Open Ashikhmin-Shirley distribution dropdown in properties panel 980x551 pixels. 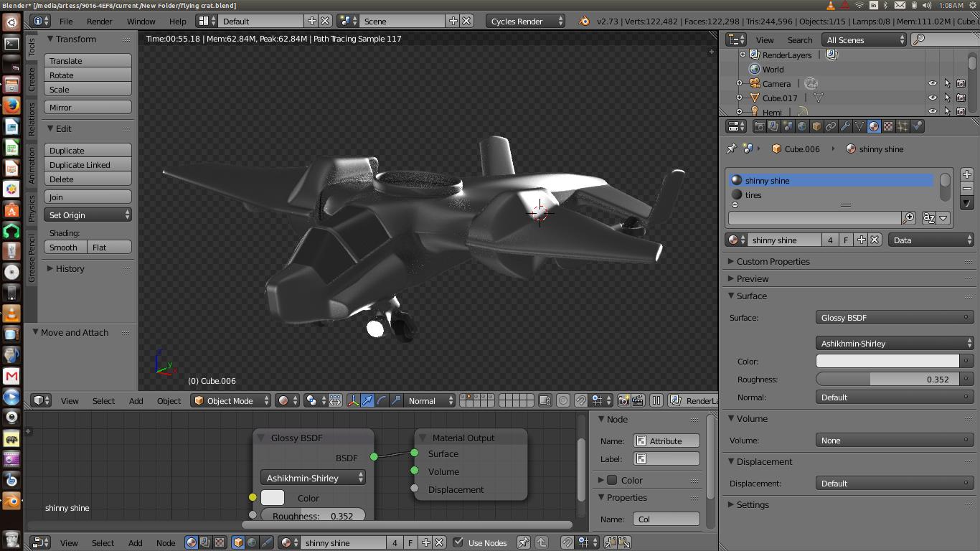point(894,343)
